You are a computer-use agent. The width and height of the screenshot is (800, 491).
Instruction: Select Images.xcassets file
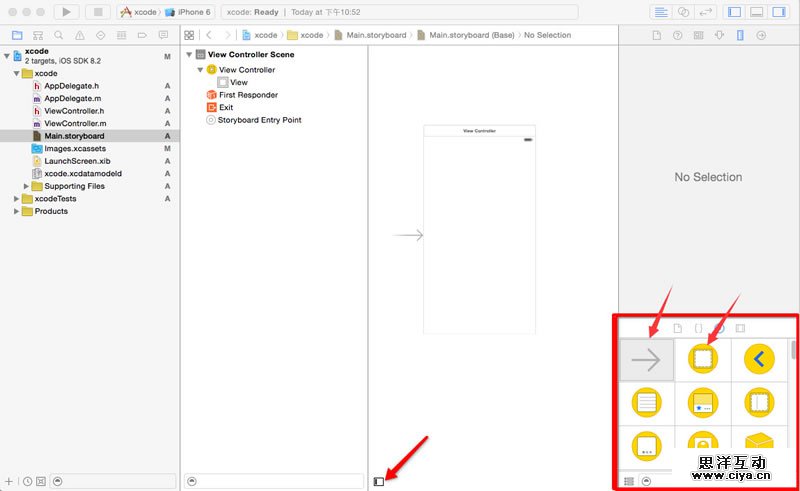tap(74, 148)
